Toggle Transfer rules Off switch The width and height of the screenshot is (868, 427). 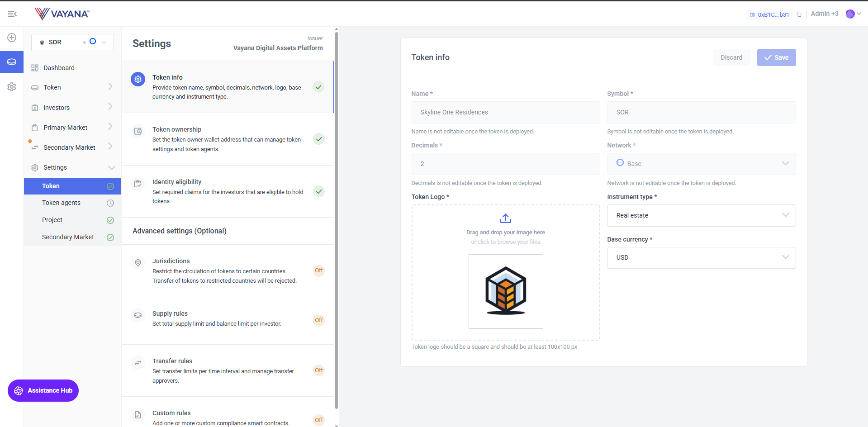coord(319,370)
